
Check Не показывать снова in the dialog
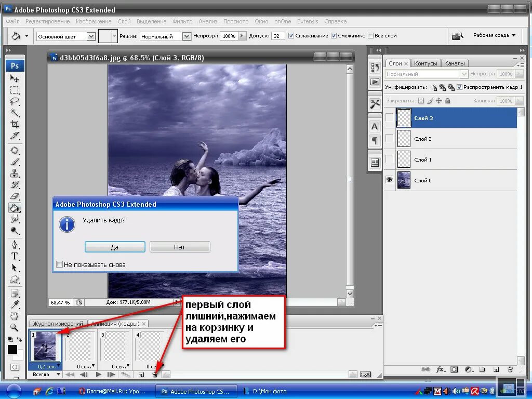59,264
